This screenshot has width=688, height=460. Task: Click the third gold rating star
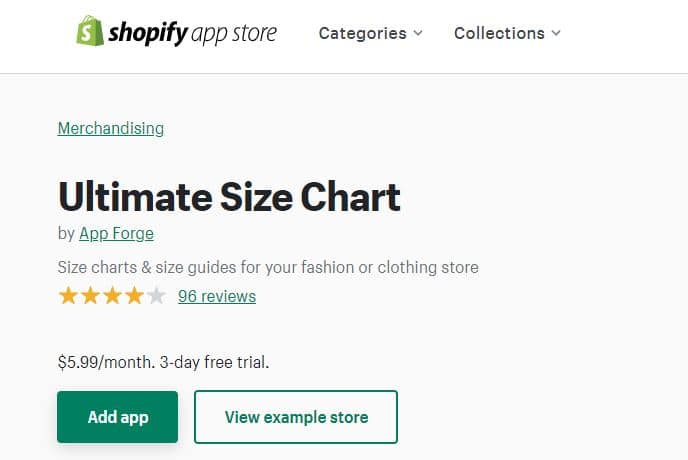112,296
